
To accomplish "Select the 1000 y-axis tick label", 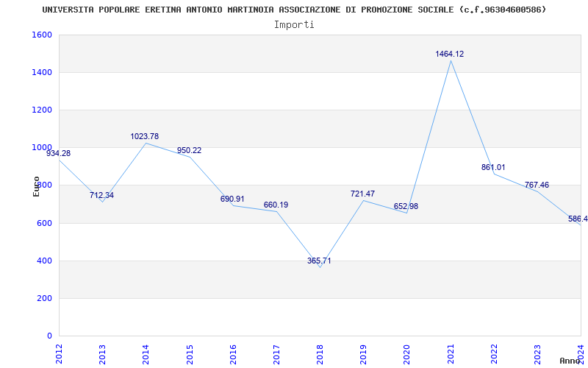I will pyautogui.click(x=42, y=147).
